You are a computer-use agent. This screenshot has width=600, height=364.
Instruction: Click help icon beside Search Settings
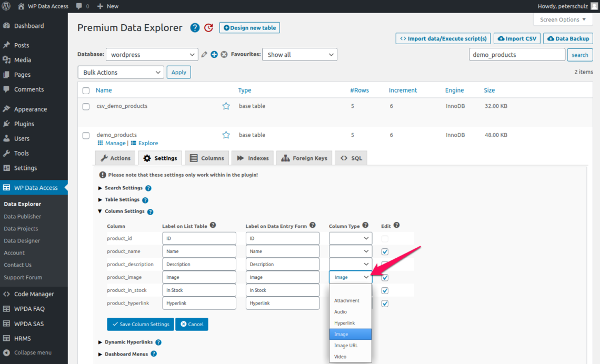coord(148,188)
